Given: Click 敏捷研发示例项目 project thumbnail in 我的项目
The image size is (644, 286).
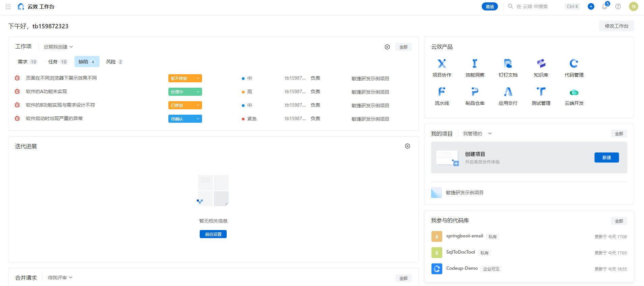Looking at the screenshot, I should [437, 193].
